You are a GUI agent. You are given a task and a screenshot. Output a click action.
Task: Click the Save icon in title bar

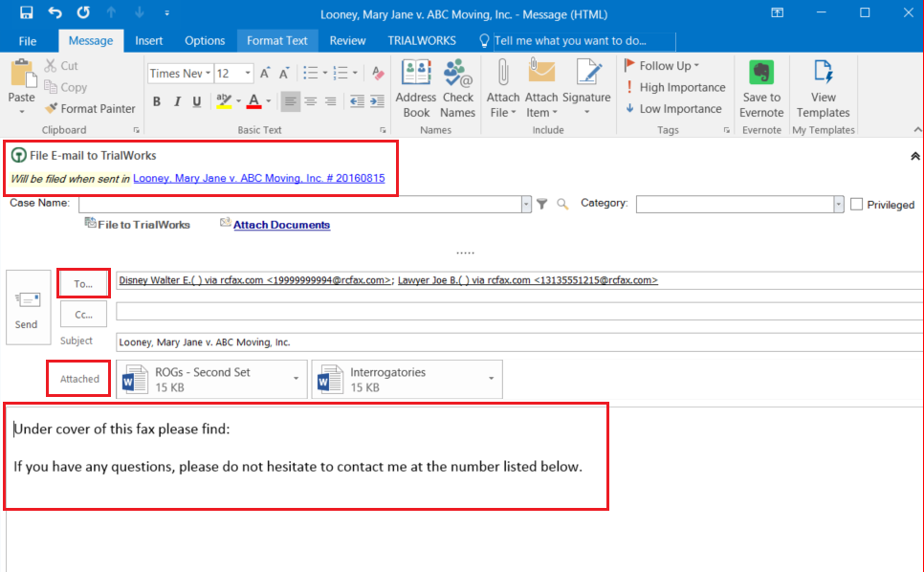[x=26, y=12]
